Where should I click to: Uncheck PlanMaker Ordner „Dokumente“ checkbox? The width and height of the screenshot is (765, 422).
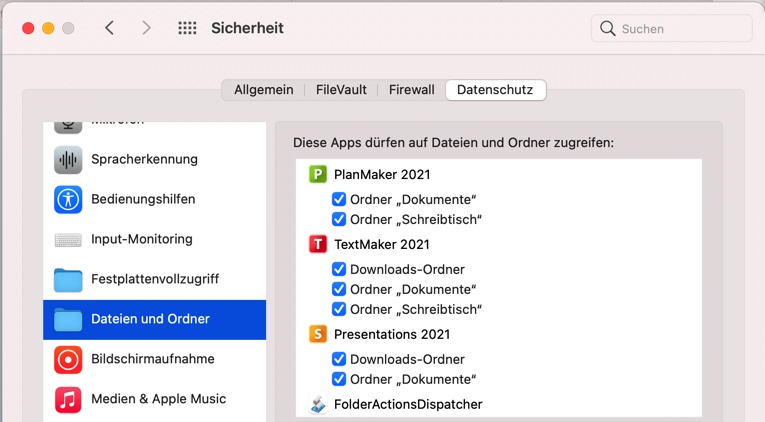click(x=339, y=199)
